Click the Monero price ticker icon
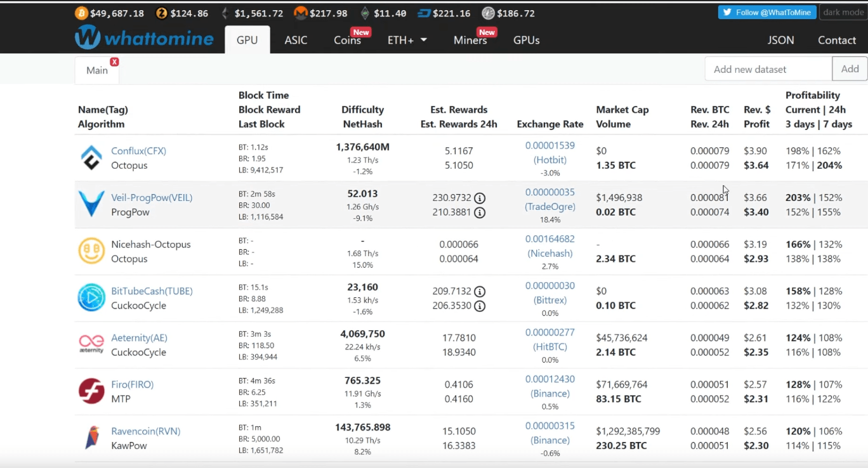868x468 pixels. coord(300,13)
